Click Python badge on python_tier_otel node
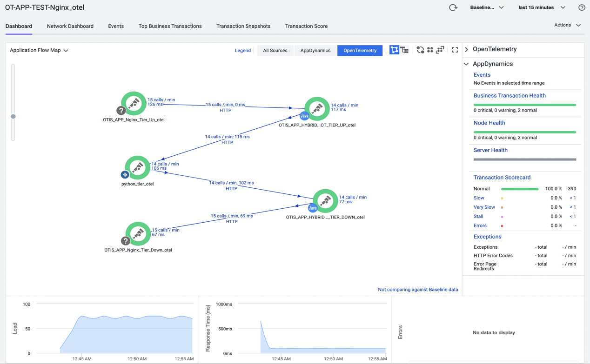This screenshot has width=590, height=364. click(125, 175)
